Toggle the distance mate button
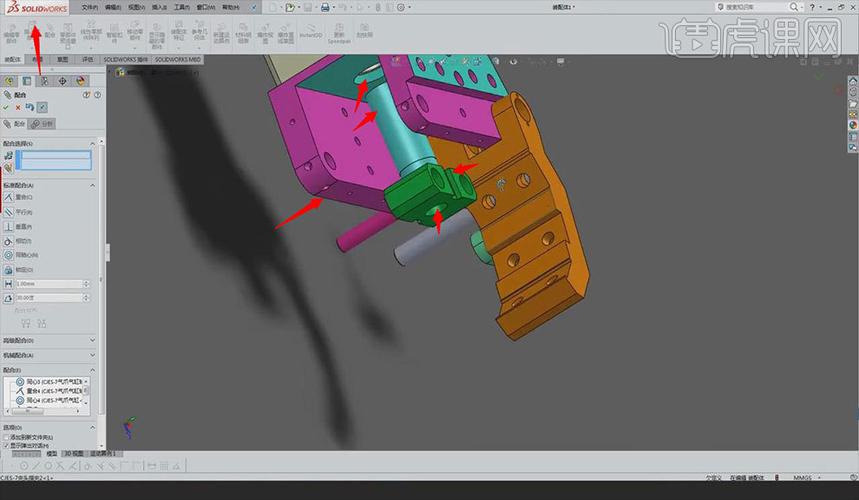The image size is (859, 500). 8,284
